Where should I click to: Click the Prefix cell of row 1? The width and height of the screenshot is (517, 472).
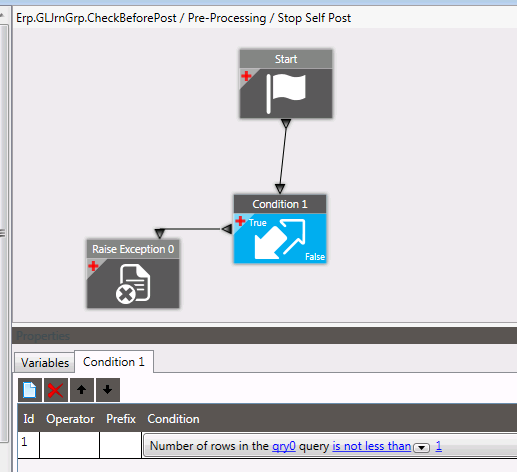pyautogui.click(x=121, y=445)
